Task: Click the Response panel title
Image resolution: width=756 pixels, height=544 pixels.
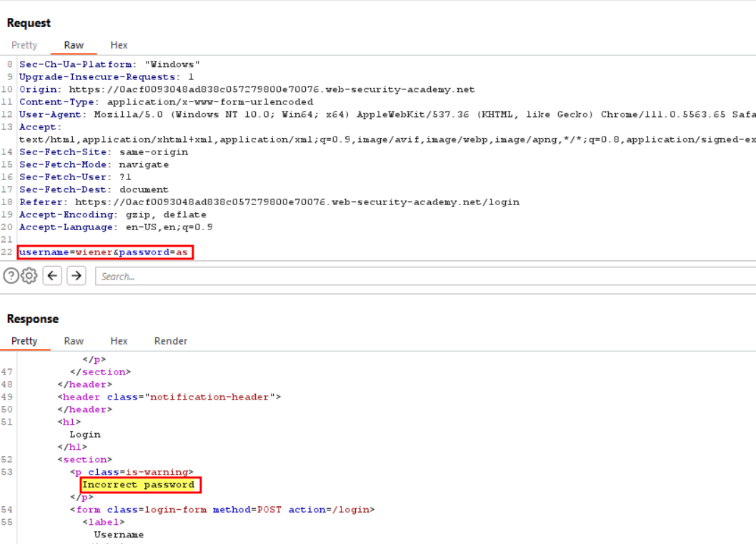Action: click(33, 320)
